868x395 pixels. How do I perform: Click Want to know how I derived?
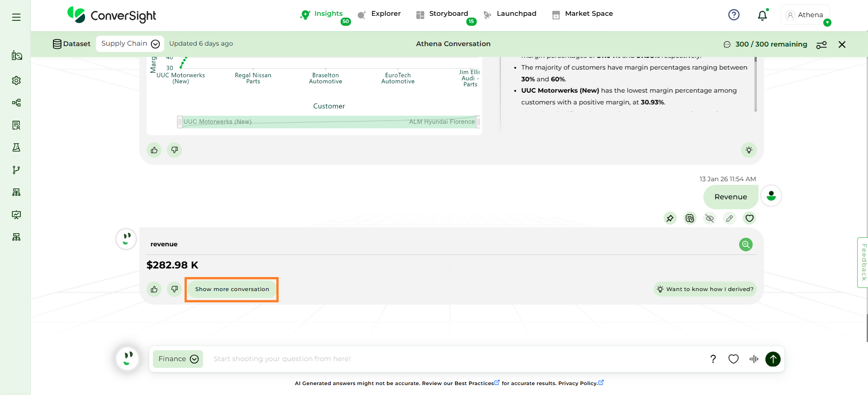pos(705,289)
